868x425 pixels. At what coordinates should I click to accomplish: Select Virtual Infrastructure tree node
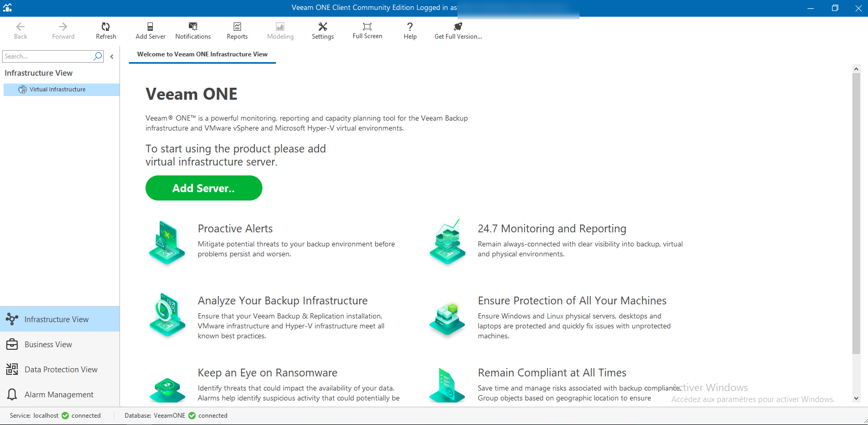pyautogui.click(x=62, y=89)
